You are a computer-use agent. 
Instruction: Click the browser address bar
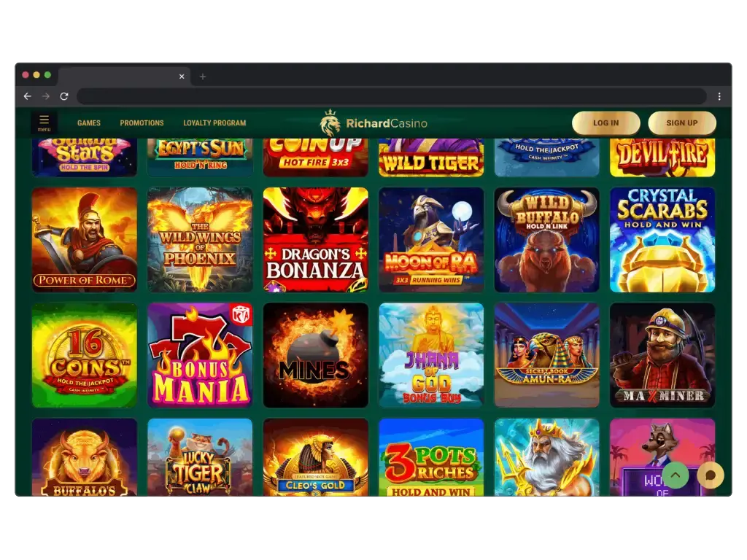(394, 96)
